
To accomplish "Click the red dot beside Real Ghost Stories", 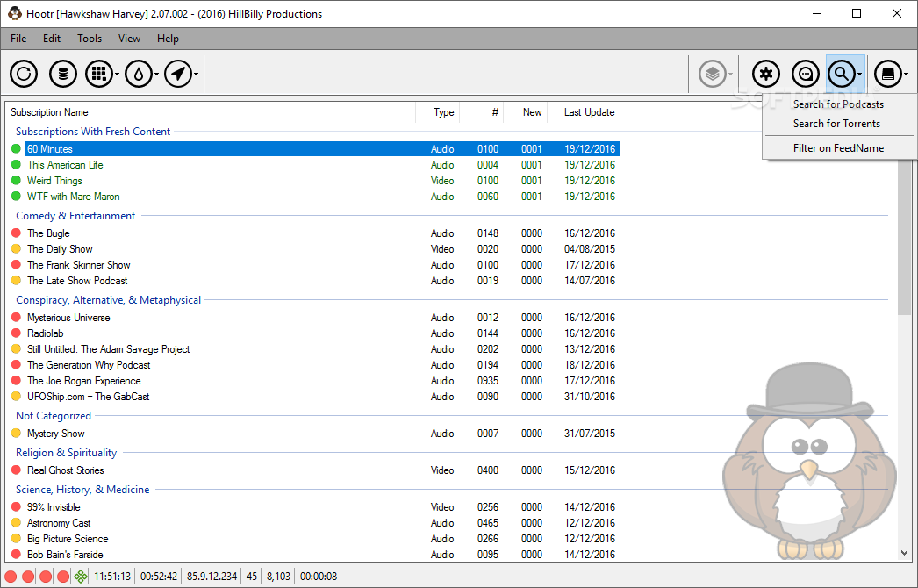I will (x=17, y=470).
